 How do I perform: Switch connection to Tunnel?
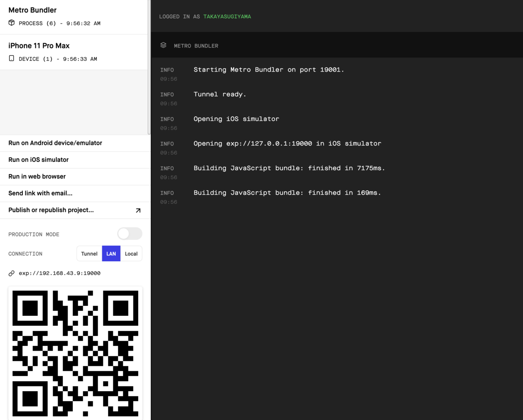pos(89,253)
